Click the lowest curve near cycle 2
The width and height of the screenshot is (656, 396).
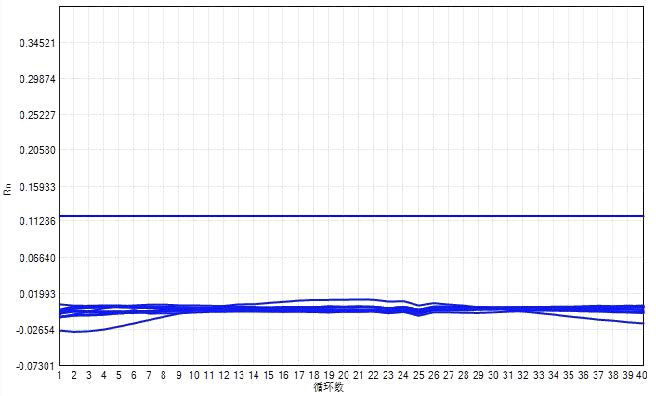[x=74, y=332]
